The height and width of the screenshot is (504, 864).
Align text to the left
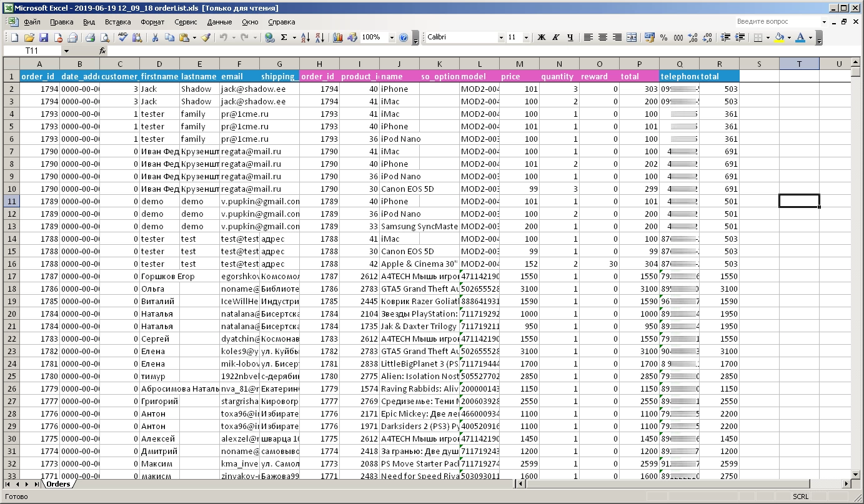click(x=588, y=37)
